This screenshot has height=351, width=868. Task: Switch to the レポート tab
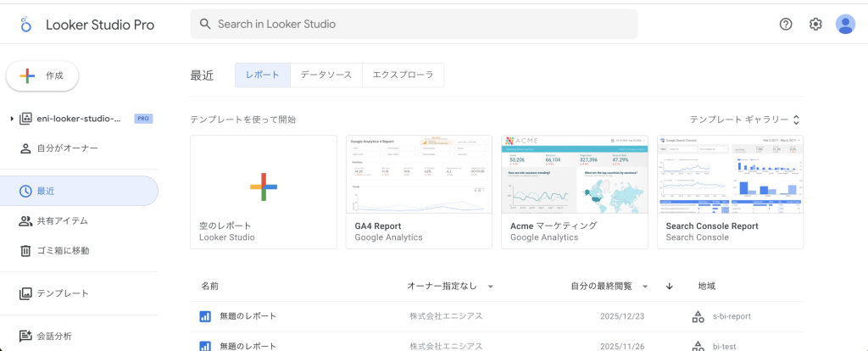click(x=263, y=75)
